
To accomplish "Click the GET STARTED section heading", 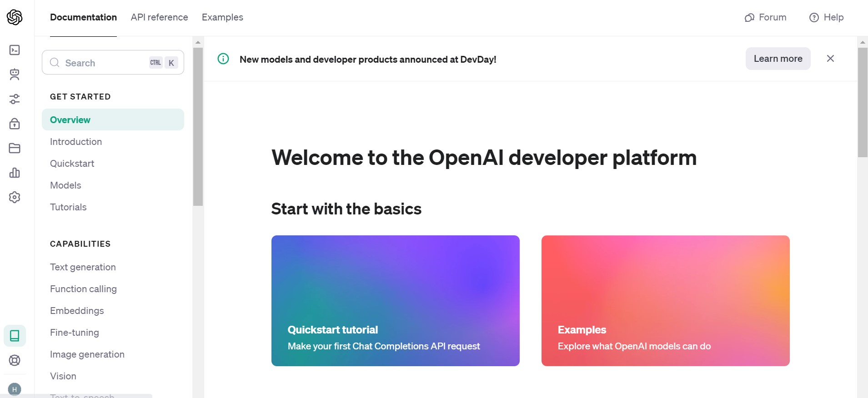I will coord(80,97).
